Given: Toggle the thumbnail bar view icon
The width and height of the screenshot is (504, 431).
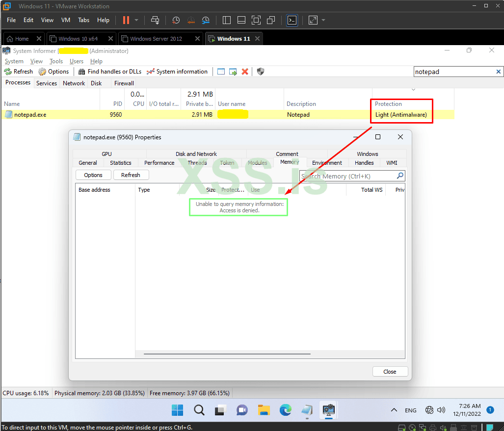Looking at the screenshot, I should [x=241, y=20].
